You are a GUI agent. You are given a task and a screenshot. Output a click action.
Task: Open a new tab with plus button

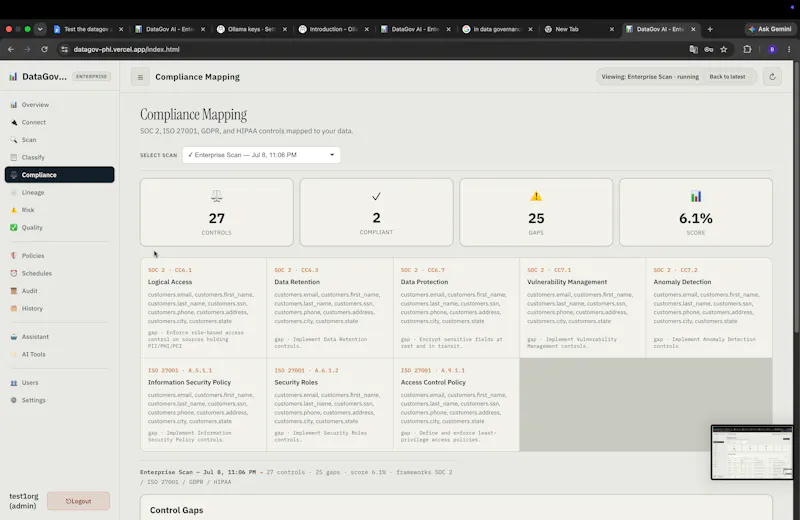click(710, 29)
